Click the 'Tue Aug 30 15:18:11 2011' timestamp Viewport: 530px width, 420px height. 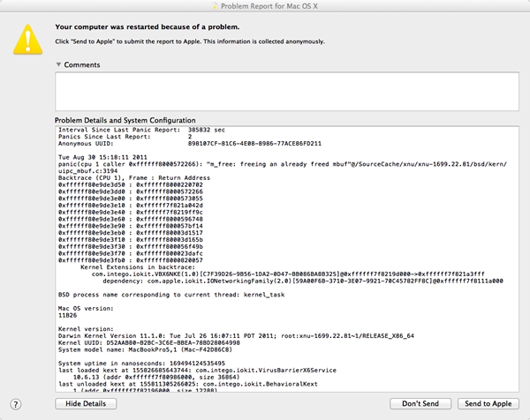point(102,157)
